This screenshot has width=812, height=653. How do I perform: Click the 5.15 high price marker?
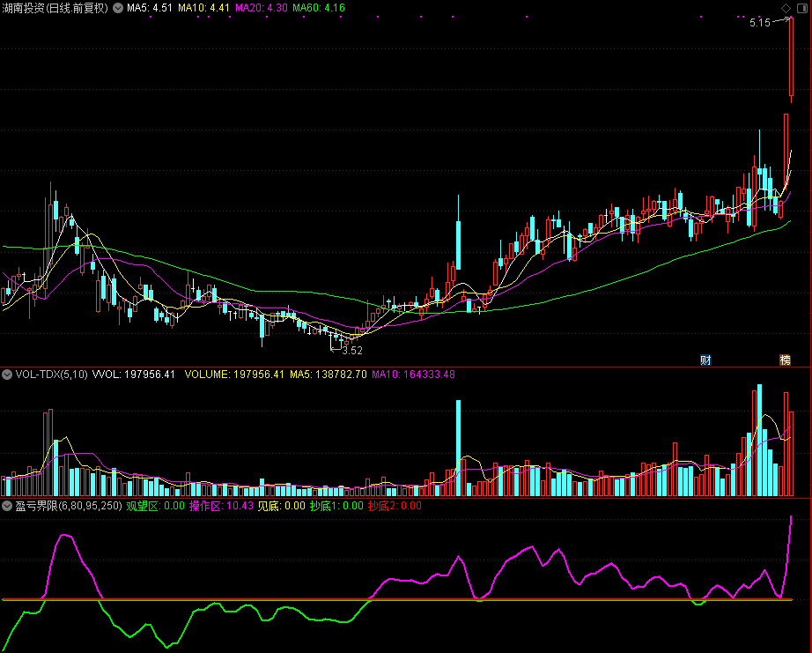coord(760,22)
